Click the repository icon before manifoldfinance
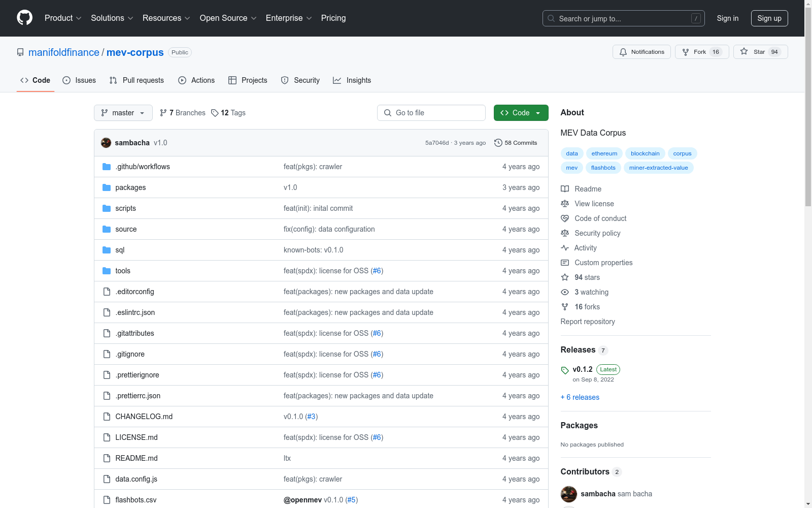This screenshot has width=812, height=508. click(x=20, y=52)
